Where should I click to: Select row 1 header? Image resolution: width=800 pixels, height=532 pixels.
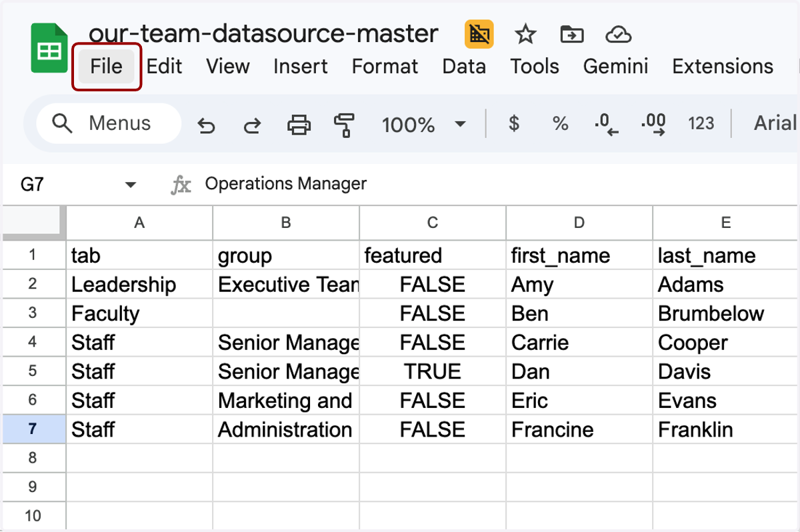click(x=33, y=255)
